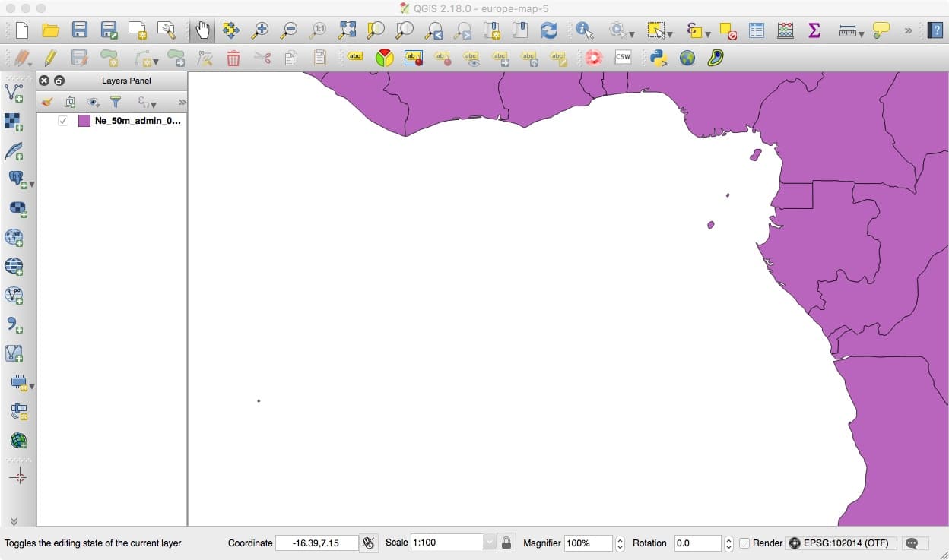Open the Scale dropdown list
The image size is (949, 560).
click(490, 543)
